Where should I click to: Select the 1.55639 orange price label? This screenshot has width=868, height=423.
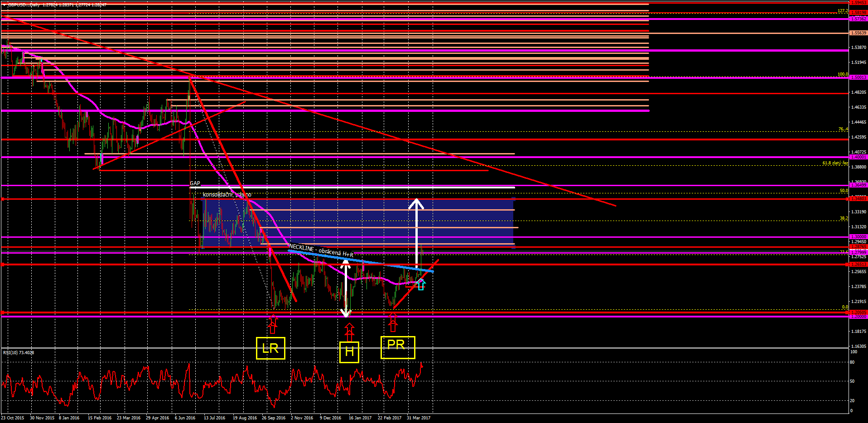858,33
